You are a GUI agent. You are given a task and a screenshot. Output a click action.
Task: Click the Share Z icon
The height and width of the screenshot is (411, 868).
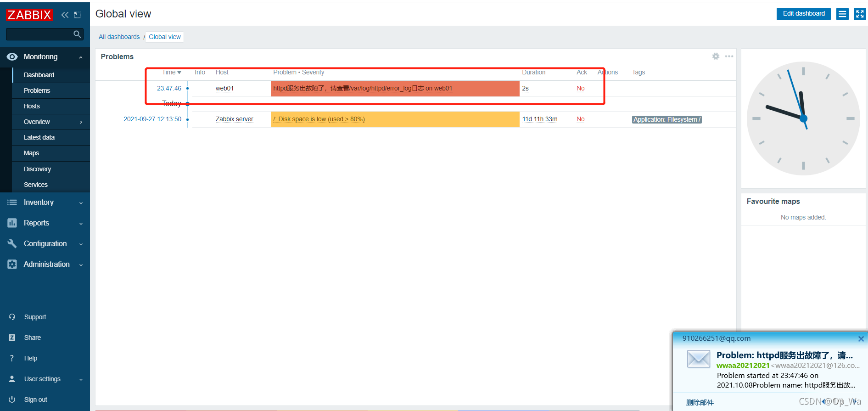tap(12, 338)
